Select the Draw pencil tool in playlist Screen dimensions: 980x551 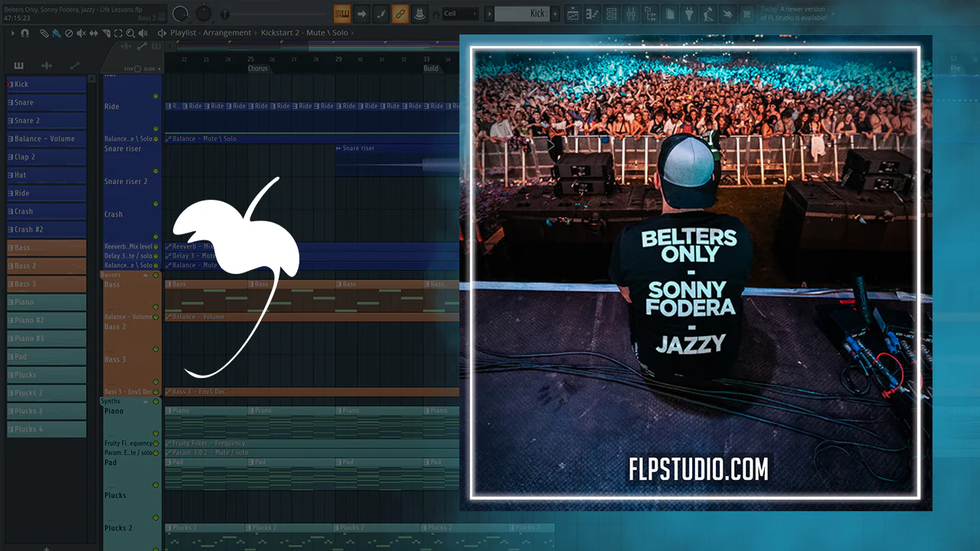[x=44, y=33]
